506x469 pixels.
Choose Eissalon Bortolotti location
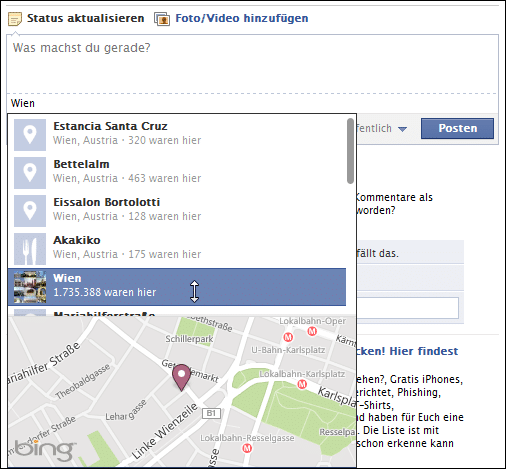[x=177, y=211]
